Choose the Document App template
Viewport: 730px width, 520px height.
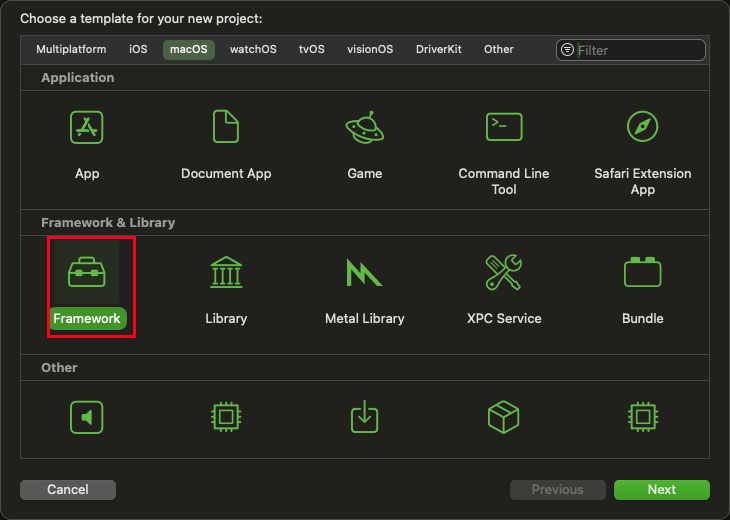point(226,128)
